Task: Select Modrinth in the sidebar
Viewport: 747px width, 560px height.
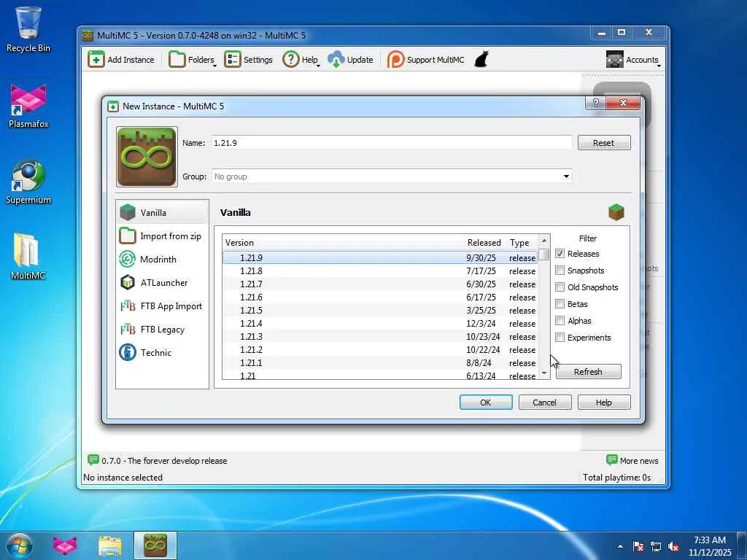Action: coord(162,259)
